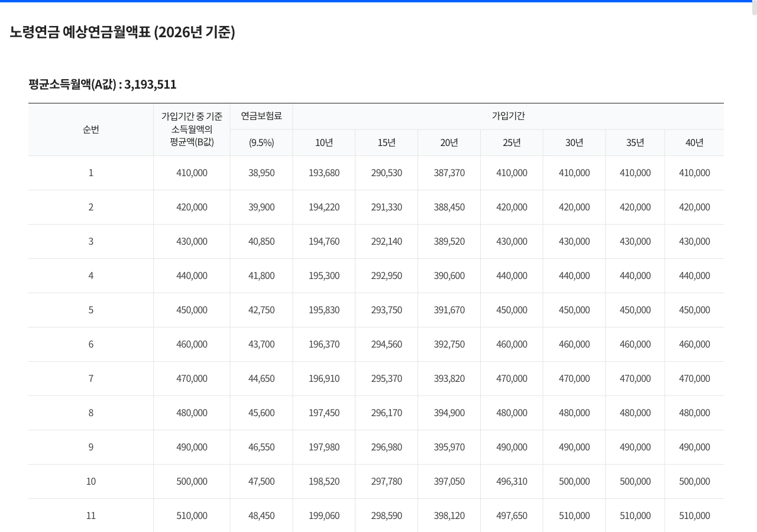Click the 397,050 cell in row 10
757x532 pixels.
(x=449, y=482)
